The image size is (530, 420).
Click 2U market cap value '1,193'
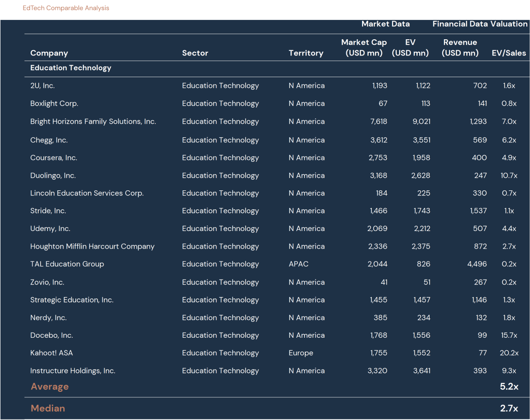pos(380,86)
